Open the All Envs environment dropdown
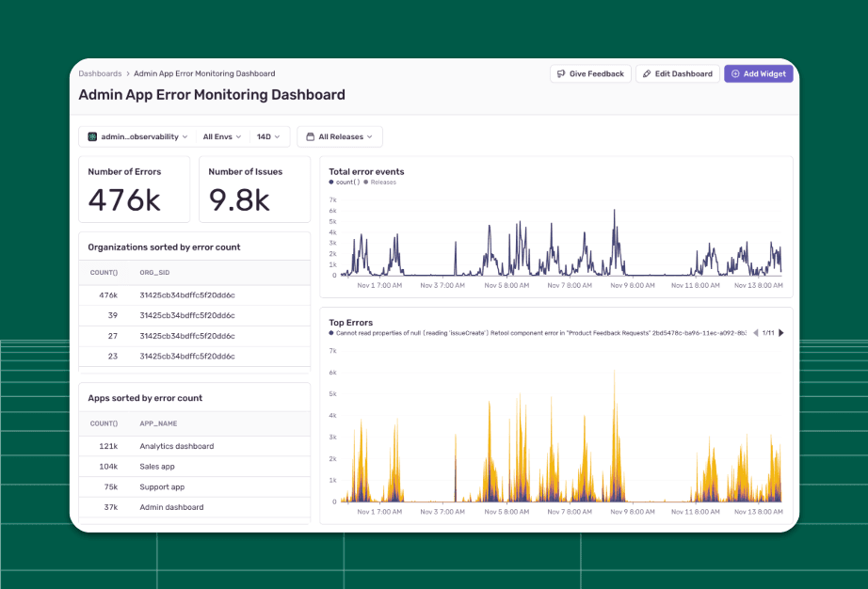This screenshot has width=868, height=589. (x=222, y=137)
